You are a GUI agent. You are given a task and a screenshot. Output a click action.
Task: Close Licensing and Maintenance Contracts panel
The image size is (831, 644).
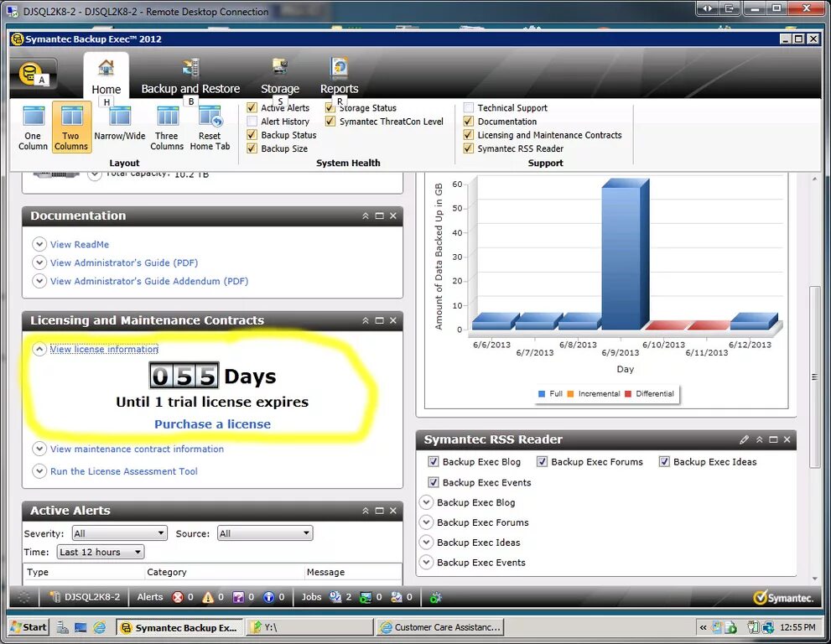point(392,320)
